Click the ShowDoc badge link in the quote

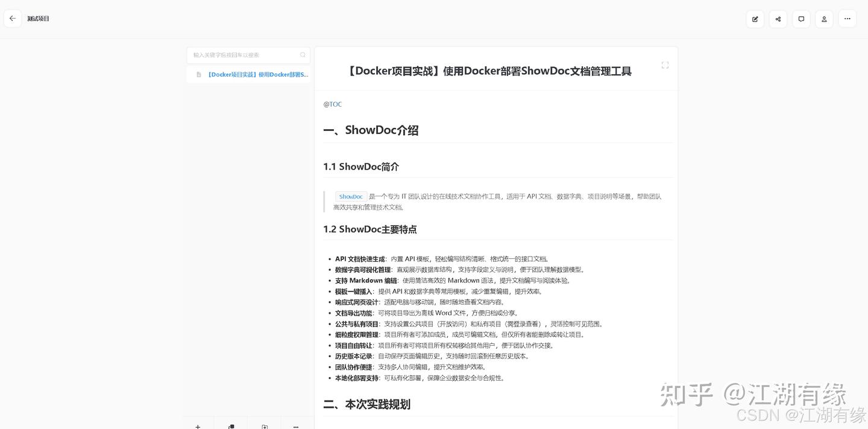351,196
